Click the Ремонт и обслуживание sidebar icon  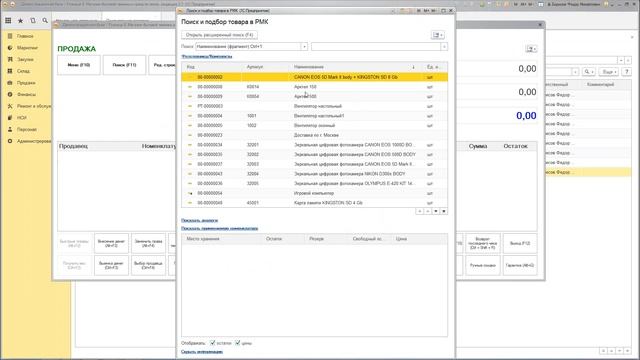(x=10, y=106)
